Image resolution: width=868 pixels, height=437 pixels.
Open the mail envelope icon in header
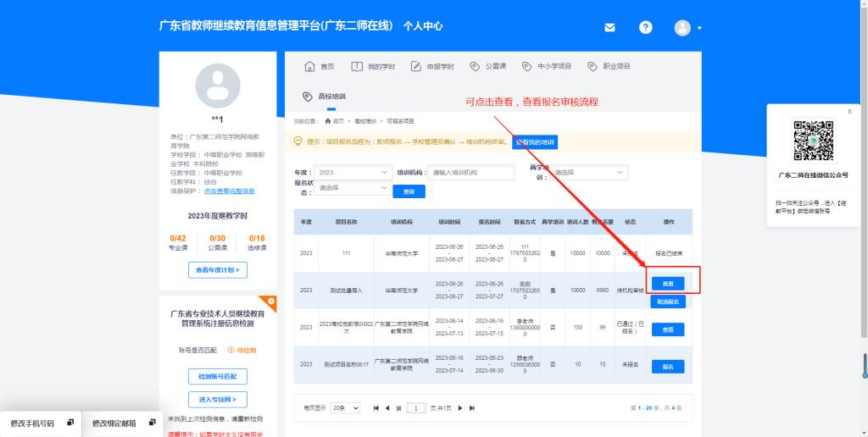click(609, 27)
